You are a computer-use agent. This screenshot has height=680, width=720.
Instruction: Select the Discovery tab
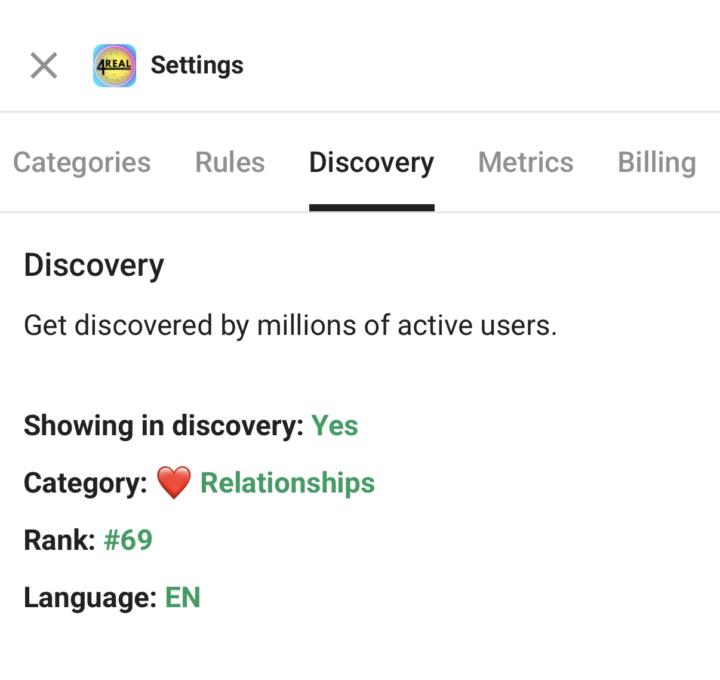[x=371, y=162]
